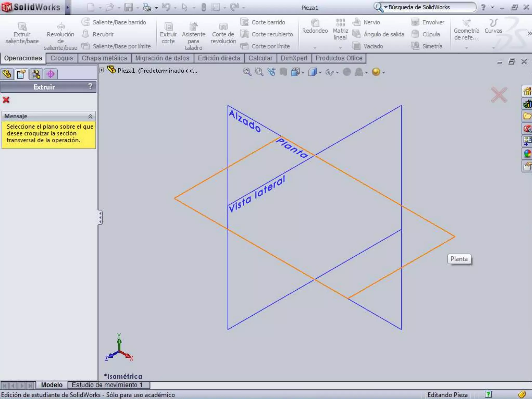Screen dimensions: 532x399
Task: Open Estudio de movimiento 1 tab
Action: 107,385
